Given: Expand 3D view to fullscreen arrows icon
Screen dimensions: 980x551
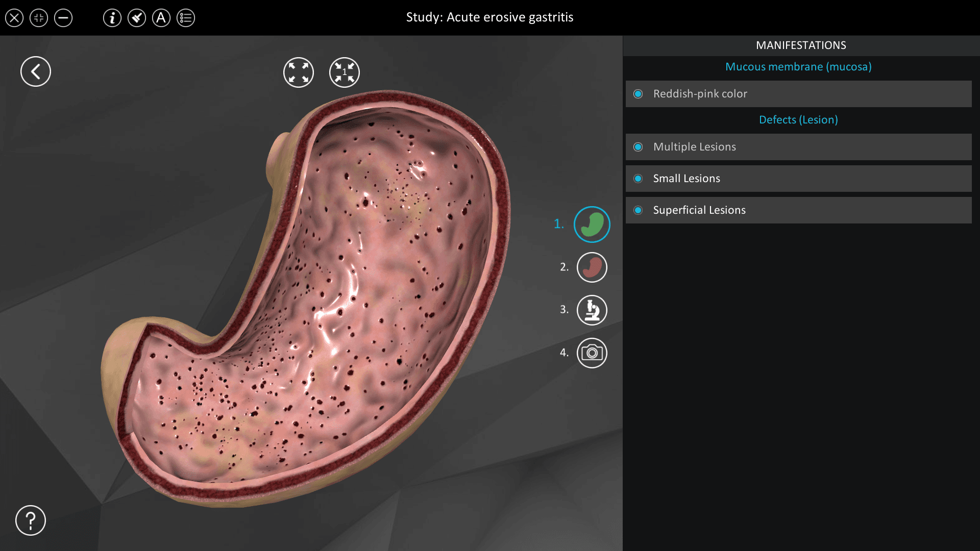Looking at the screenshot, I should (299, 72).
